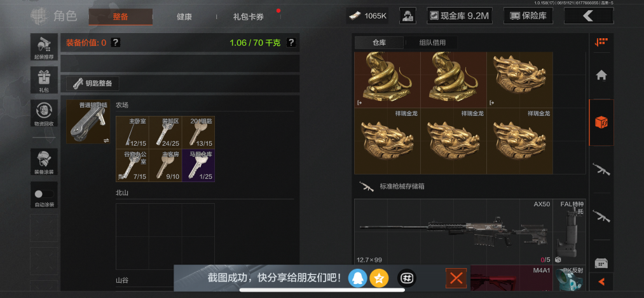The height and width of the screenshot is (298, 644).
Task: Switch to the 组队借用 tab
Action: (x=432, y=43)
